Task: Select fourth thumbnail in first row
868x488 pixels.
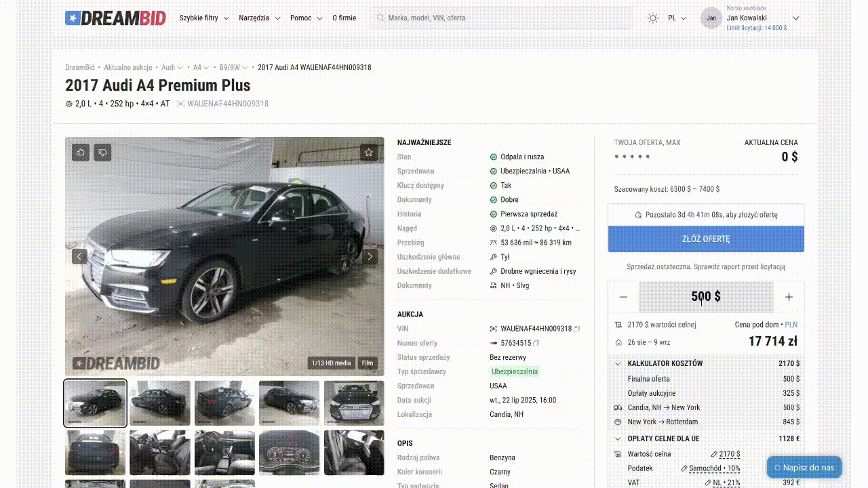Action: (x=290, y=403)
